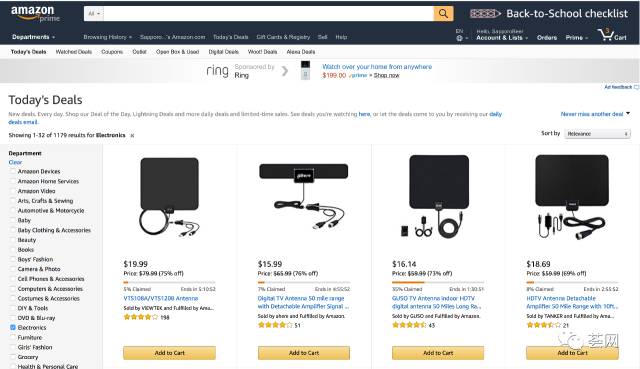
Task: Add the $15.99 antenna to cart
Action: pos(304,353)
